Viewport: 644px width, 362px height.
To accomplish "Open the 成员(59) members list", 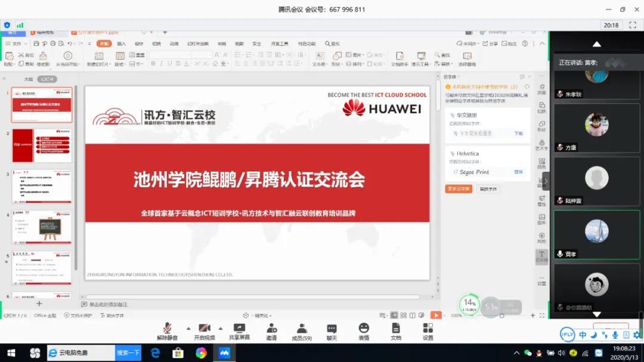I will pos(302,331).
